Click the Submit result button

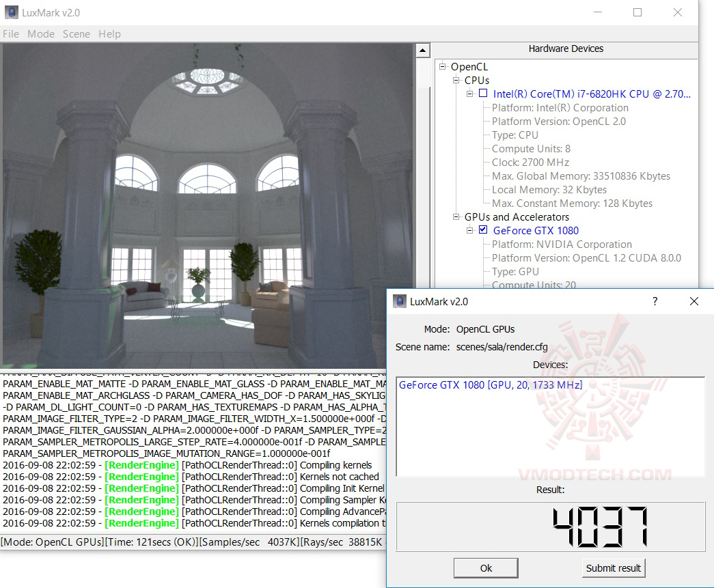pyautogui.click(x=614, y=568)
